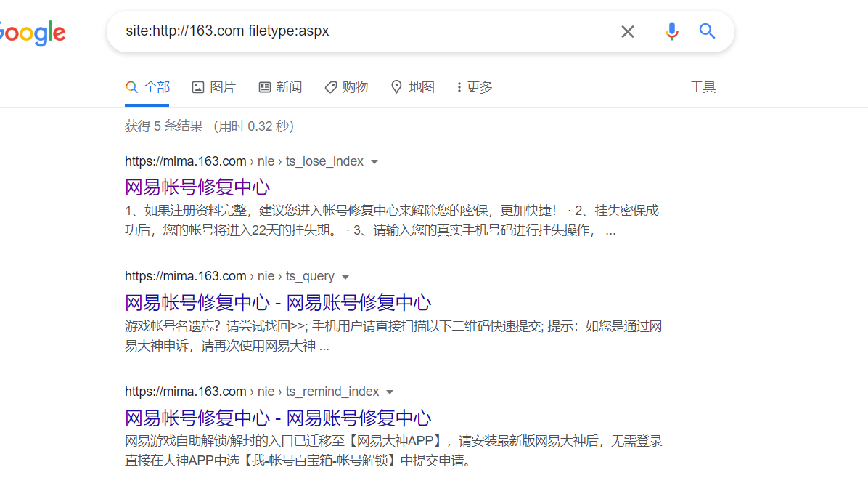The image size is (868, 486).
Task: Click URL breadcrumb ending in ts_query
Action: [x=230, y=276]
